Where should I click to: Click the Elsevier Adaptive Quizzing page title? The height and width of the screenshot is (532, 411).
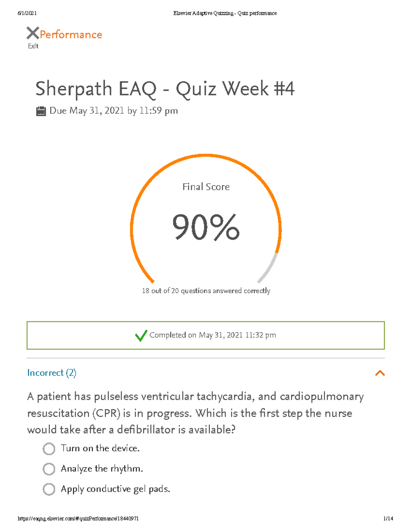point(224,13)
